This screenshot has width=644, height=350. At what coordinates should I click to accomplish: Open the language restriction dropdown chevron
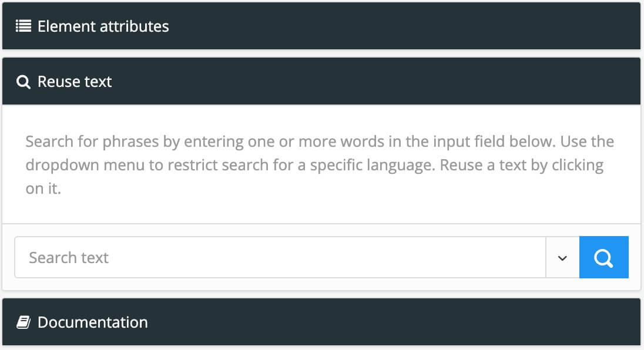click(563, 257)
